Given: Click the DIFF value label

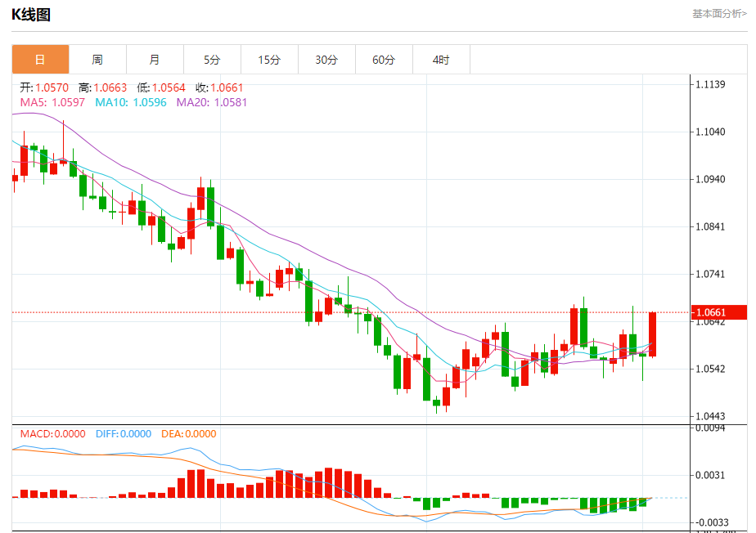Looking at the screenshot, I should click(124, 434).
